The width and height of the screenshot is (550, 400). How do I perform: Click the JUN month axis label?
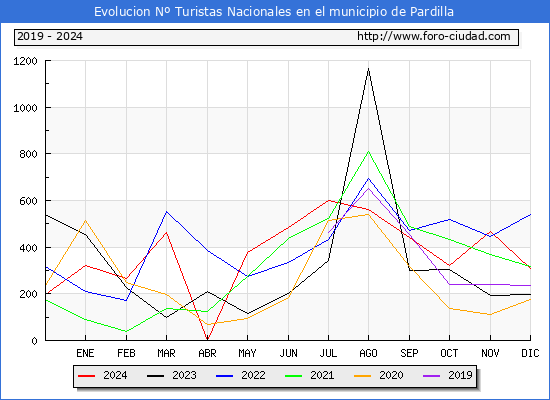[288, 353]
